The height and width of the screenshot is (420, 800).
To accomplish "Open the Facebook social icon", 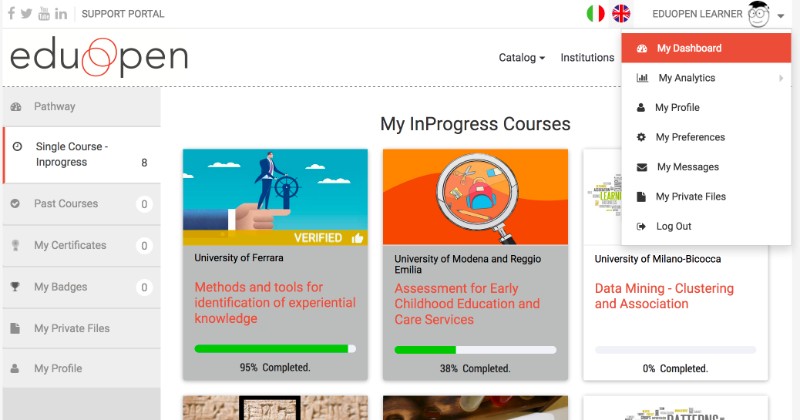I will point(12,14).
